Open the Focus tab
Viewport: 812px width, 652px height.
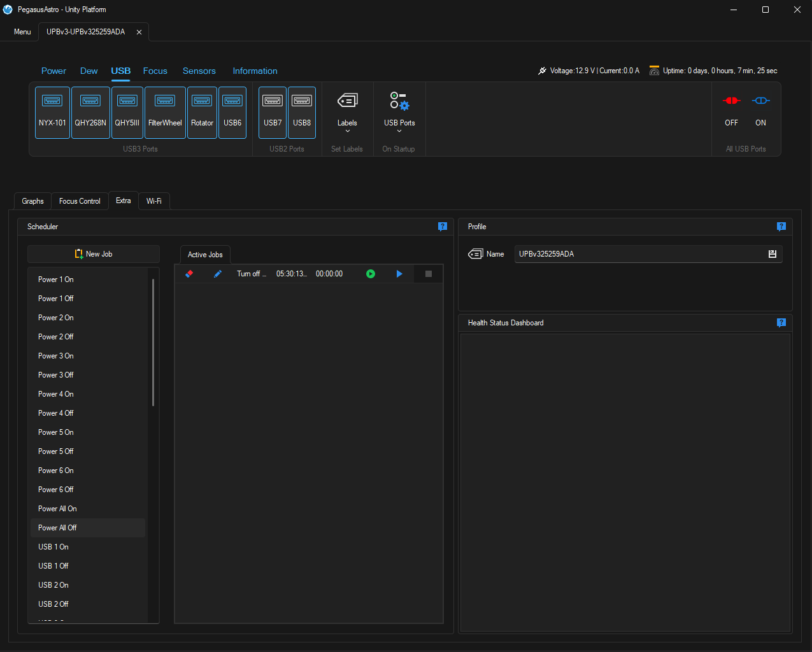click(x=155, y=71)
